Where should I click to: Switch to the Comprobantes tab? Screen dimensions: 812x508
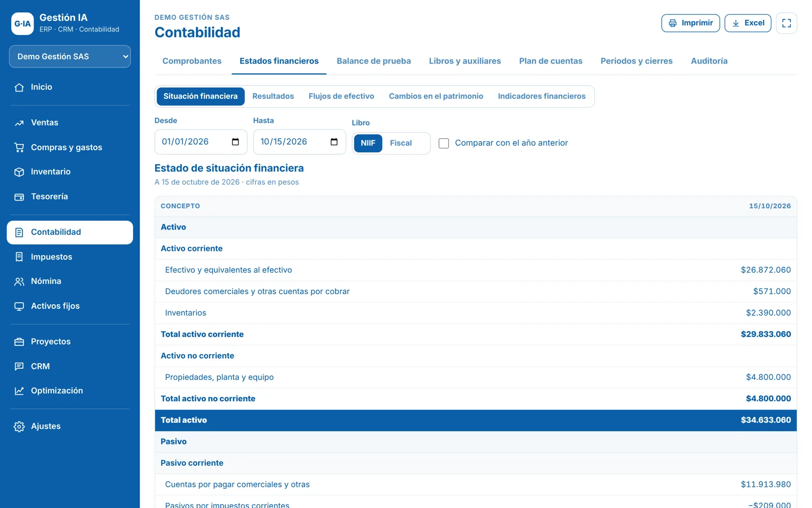pos(192,61)
